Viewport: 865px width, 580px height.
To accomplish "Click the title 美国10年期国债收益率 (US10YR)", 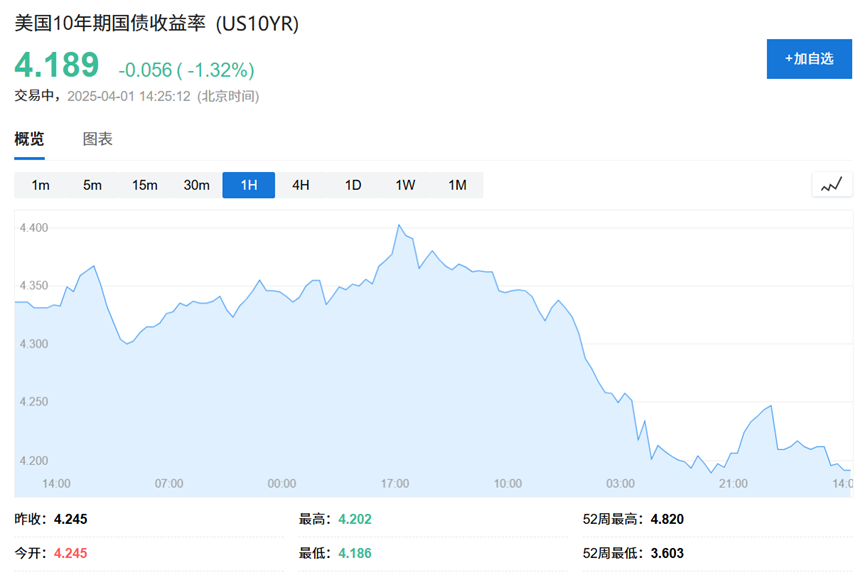I will point(157,24).
